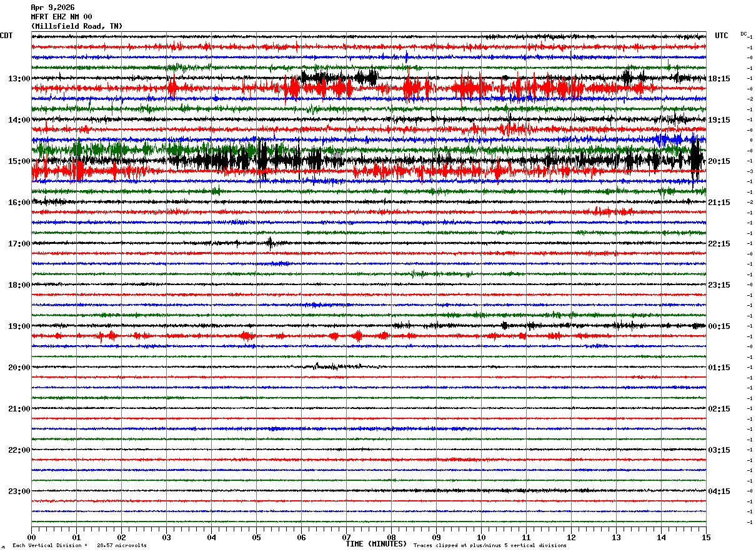Viewport: 756px width, 554px height.
Task: Select minute tick label 10
Action: coord(481,537)
